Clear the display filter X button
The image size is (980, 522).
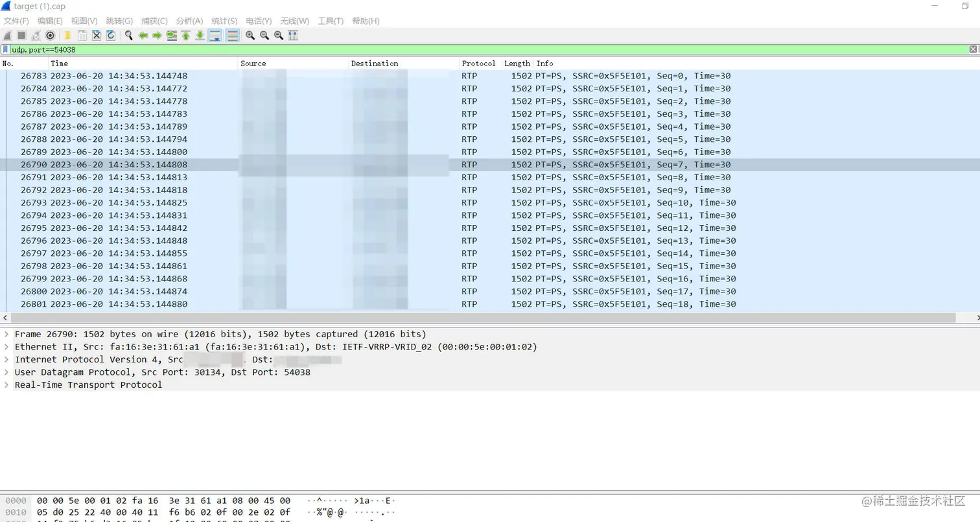(x=974, y=50)
